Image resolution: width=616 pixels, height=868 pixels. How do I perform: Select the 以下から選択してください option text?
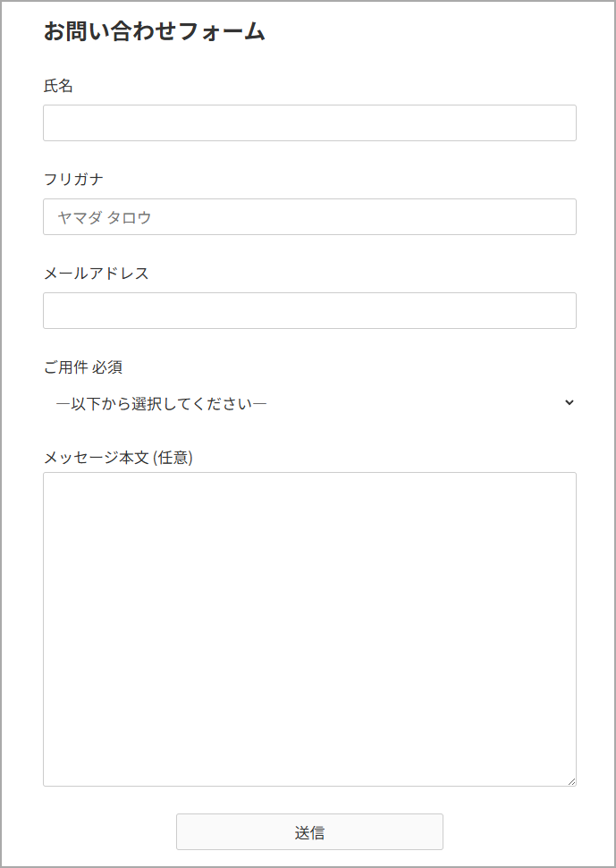pyautogui.click(x=161, y=404)
